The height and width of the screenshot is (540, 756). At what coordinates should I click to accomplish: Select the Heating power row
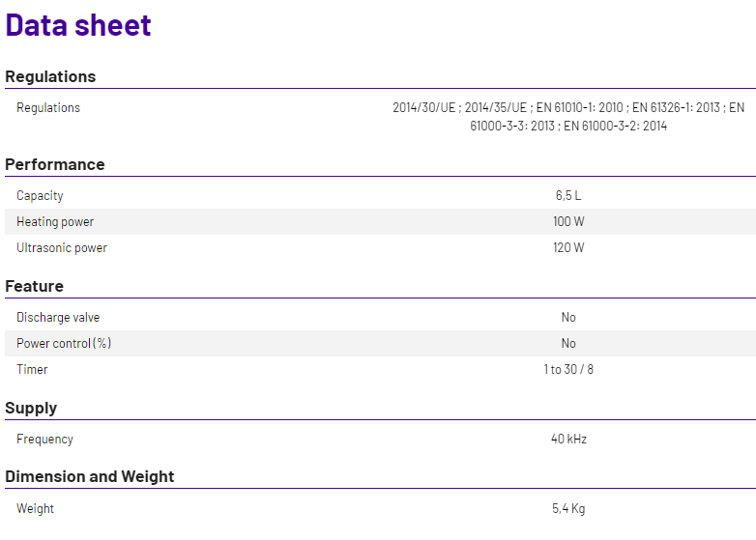[380, 221]
